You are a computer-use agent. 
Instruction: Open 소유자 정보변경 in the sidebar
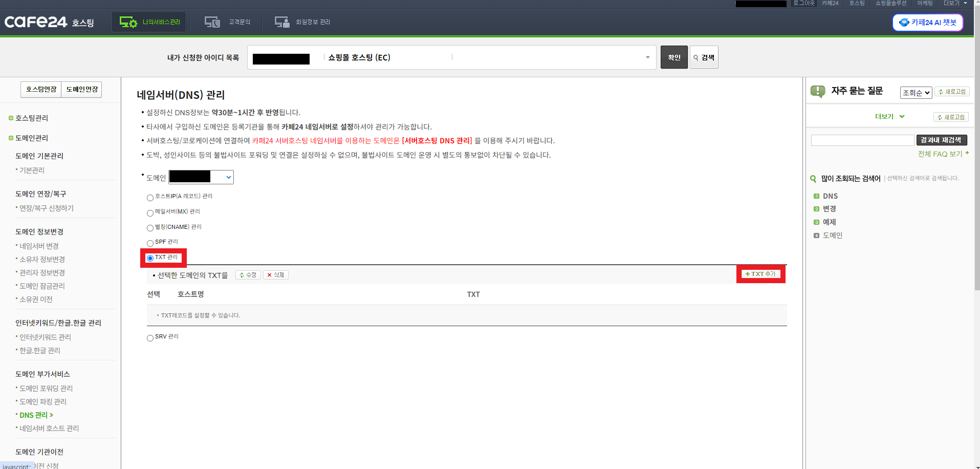tap(42, 260)
